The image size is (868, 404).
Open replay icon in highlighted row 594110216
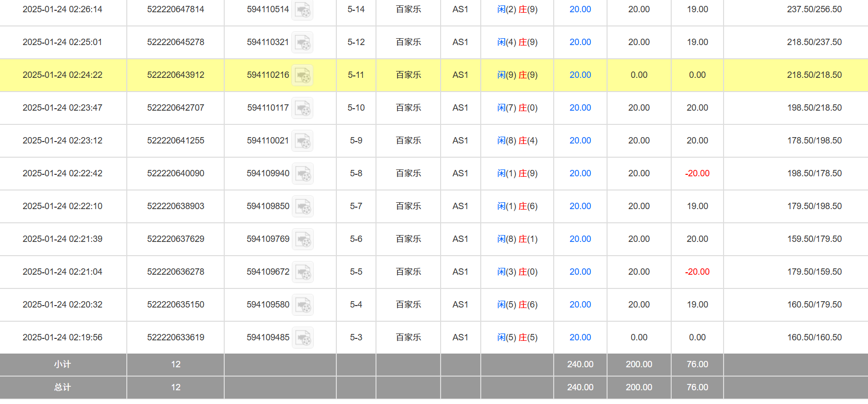(x=302, y=75)
